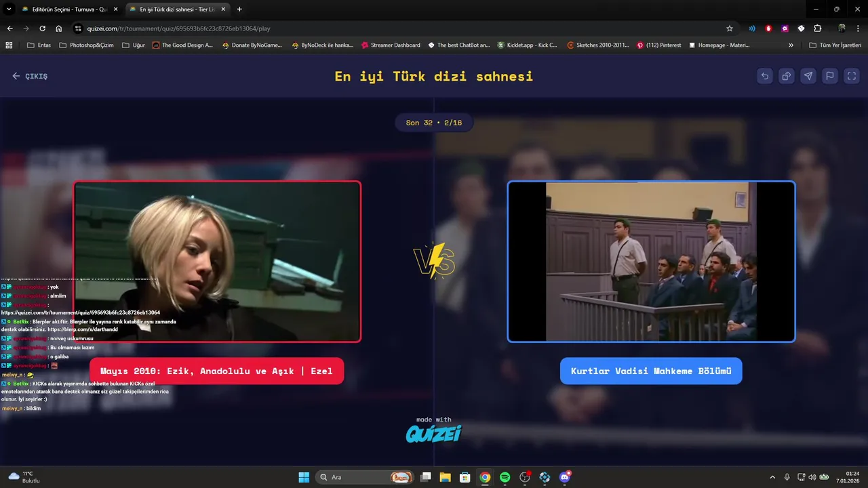Open The best ChatBot bookmark

pos(458,45)
